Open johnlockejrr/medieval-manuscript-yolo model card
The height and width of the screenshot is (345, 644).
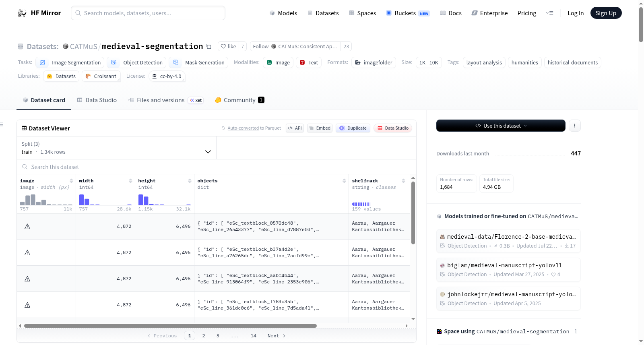point(508,299)
